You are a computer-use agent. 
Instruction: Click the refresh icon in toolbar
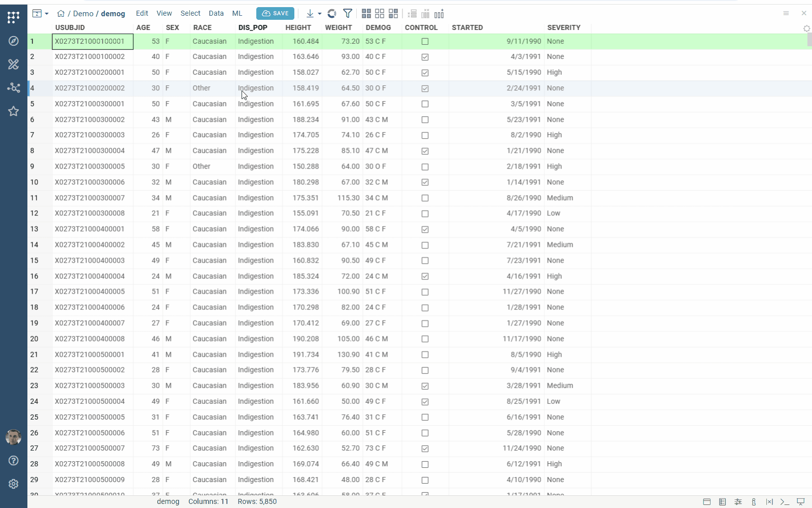(332, 14)
